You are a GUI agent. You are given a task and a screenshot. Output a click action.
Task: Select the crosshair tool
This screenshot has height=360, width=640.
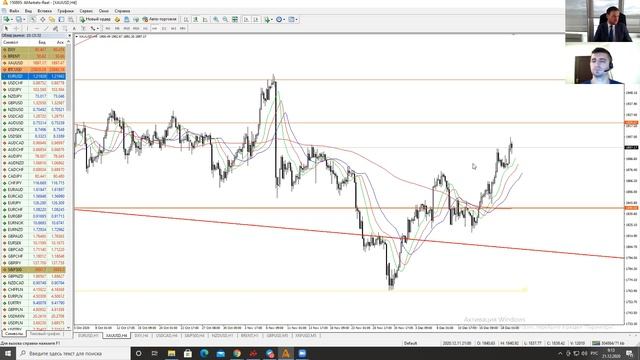tap(16, 29)
